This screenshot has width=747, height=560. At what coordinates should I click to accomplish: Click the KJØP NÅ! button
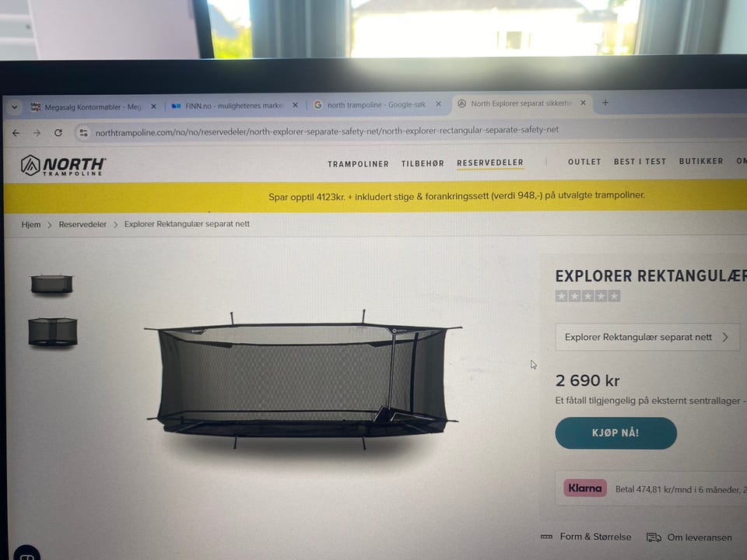point(615,433)
